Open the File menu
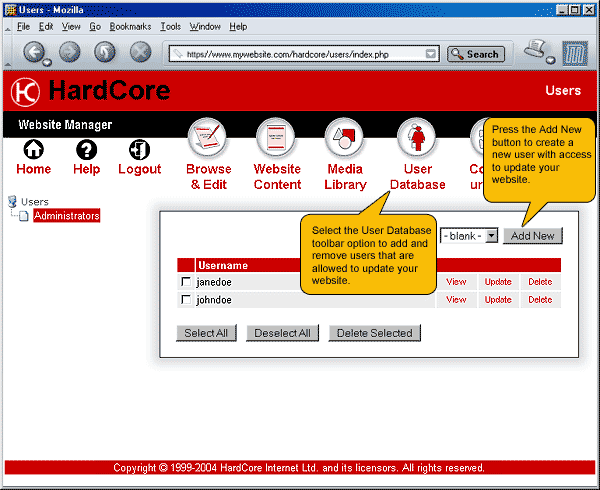This screenshot has width=600, height=490. tap(23, 26)
